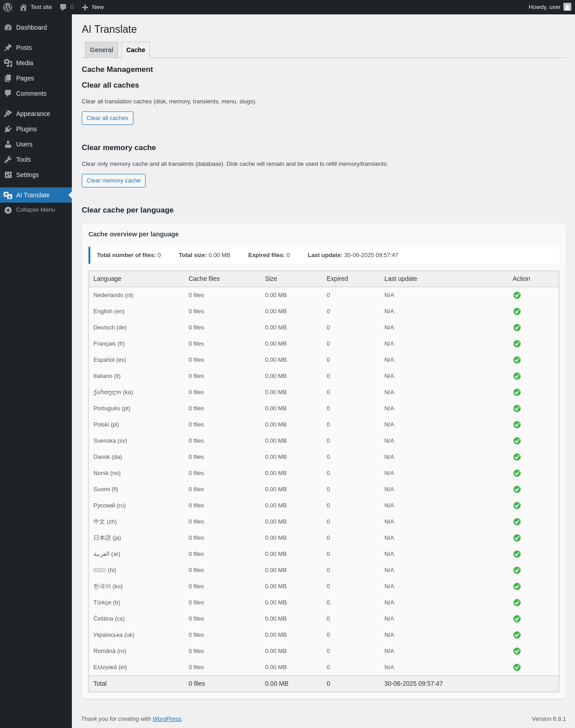Open the Test site home icon
Viewport: 575px width, 728px height.
pyautogui.click(x=23, y=7)
